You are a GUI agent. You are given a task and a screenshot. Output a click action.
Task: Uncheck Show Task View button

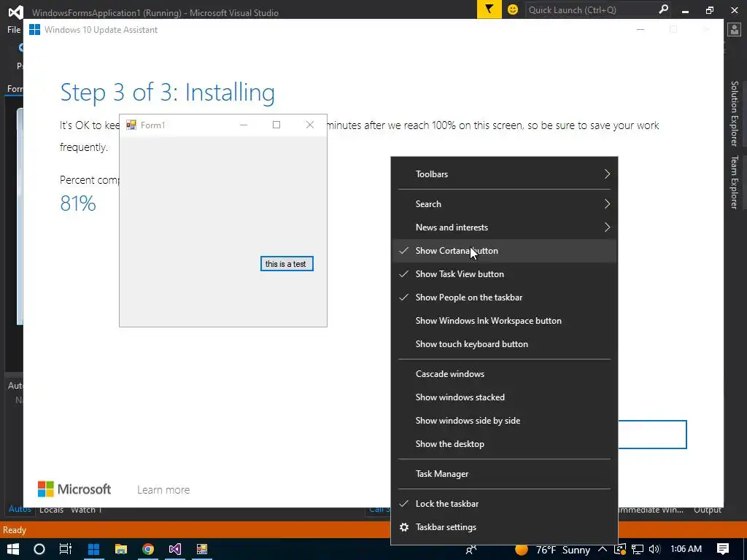point(504,274)
